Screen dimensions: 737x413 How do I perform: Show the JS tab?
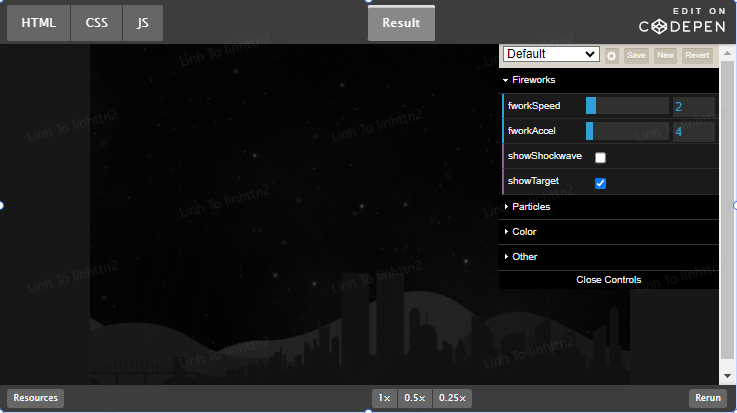click(142, 23)
